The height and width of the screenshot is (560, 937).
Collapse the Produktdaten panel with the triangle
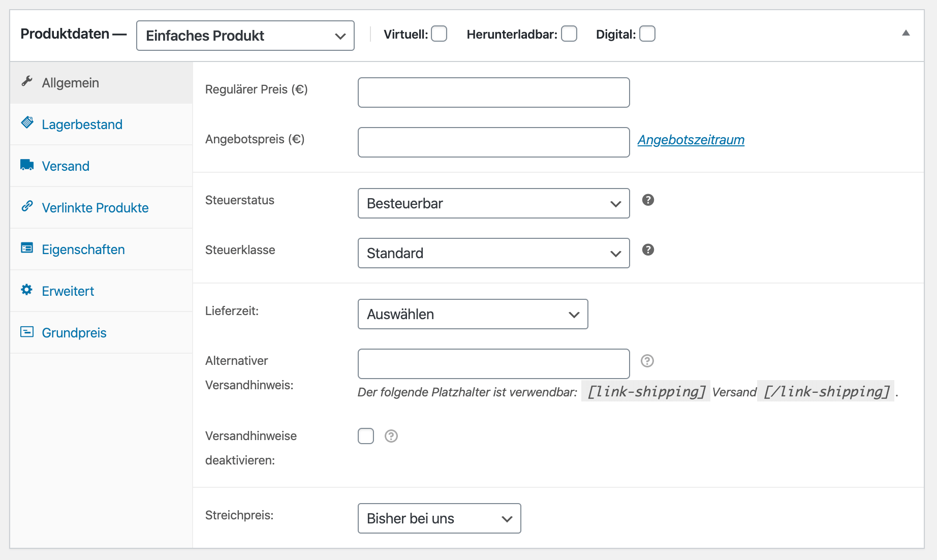pyautogui.click(x=905, y=33)
